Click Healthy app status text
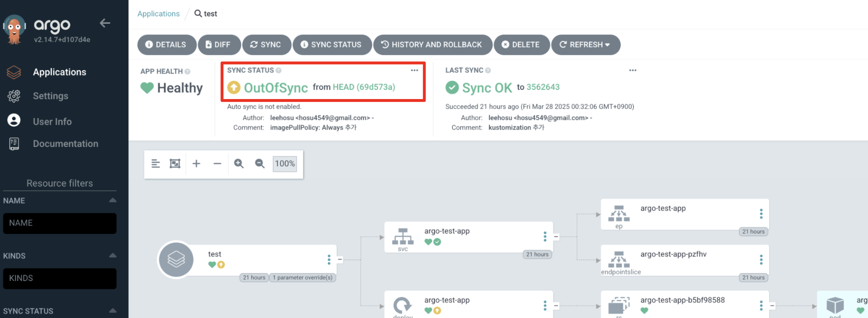The image size is (868, 318). (x=180, y=88)
